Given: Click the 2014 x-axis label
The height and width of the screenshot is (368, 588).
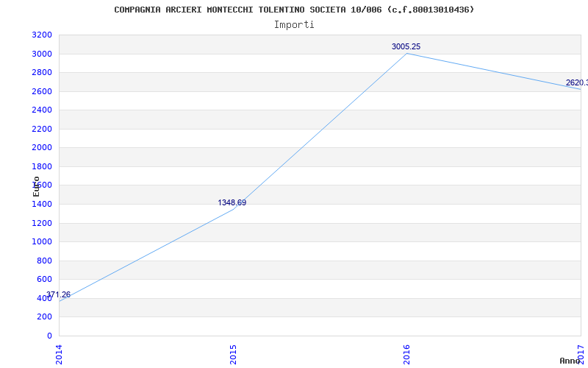Looking at the screenshot, I should 59,355.
